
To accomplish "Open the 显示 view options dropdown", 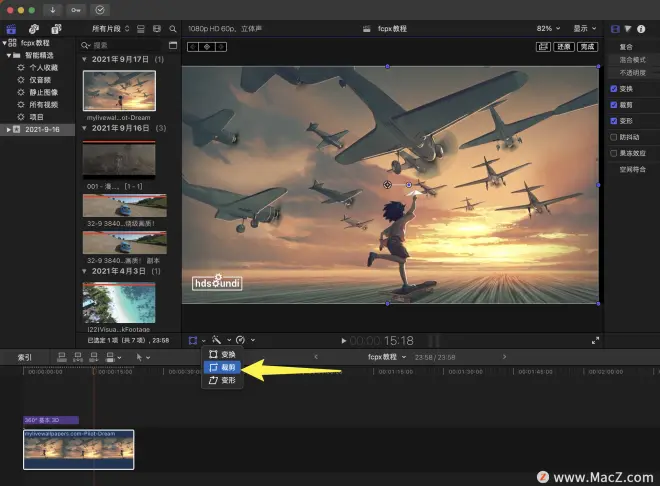I will (x=585, y=29).
